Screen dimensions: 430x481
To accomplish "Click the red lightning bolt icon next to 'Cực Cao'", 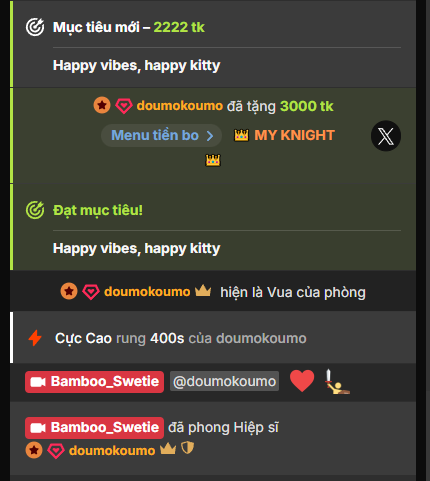I will [x=35, y=338].
